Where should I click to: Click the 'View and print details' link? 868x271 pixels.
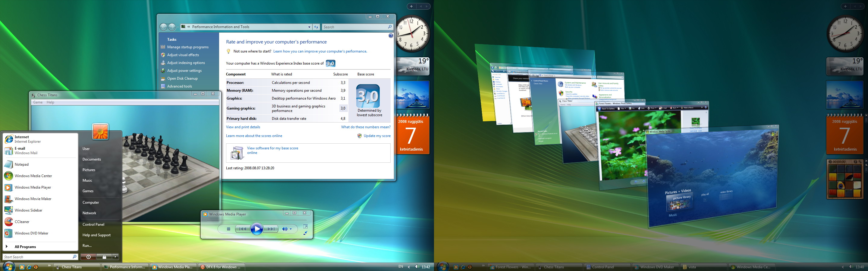[243, 127]
